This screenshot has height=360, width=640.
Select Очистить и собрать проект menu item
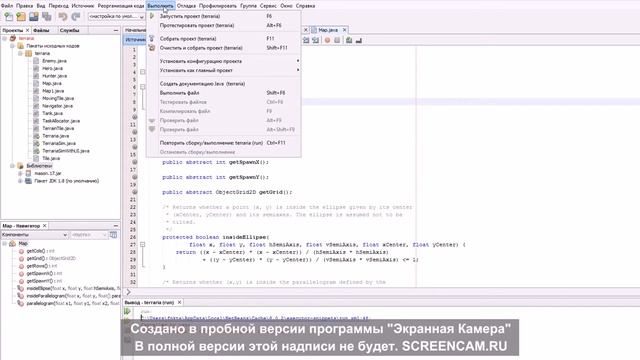pos(224,48)
